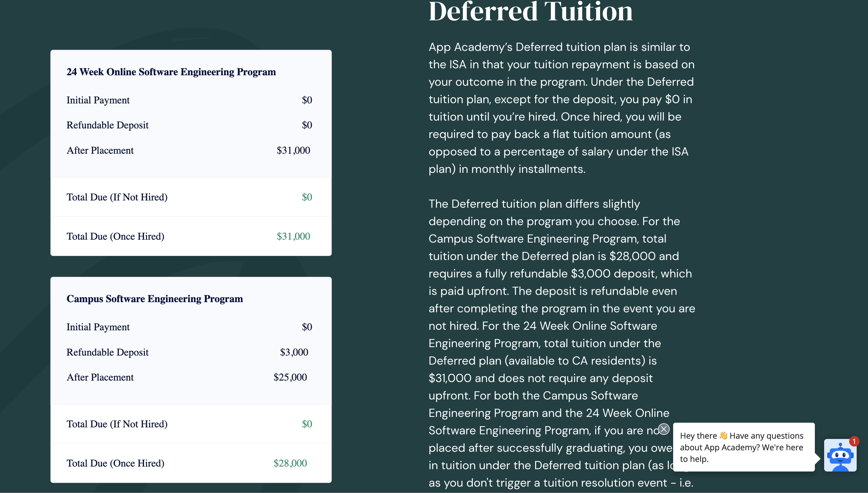The image size is (868, 493).
Task: Click the $31,000 After Placement amount
Action: point(293,150)
